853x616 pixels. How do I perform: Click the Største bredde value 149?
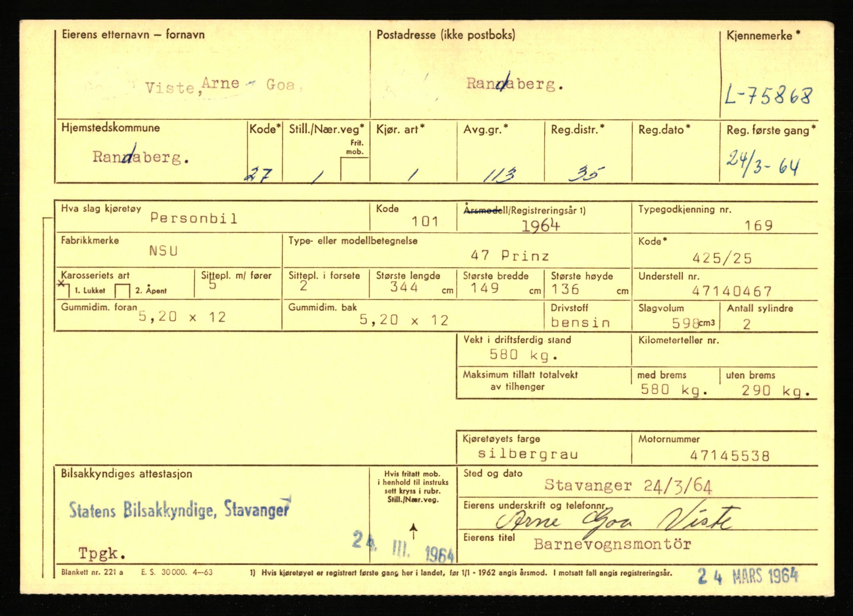485,288
